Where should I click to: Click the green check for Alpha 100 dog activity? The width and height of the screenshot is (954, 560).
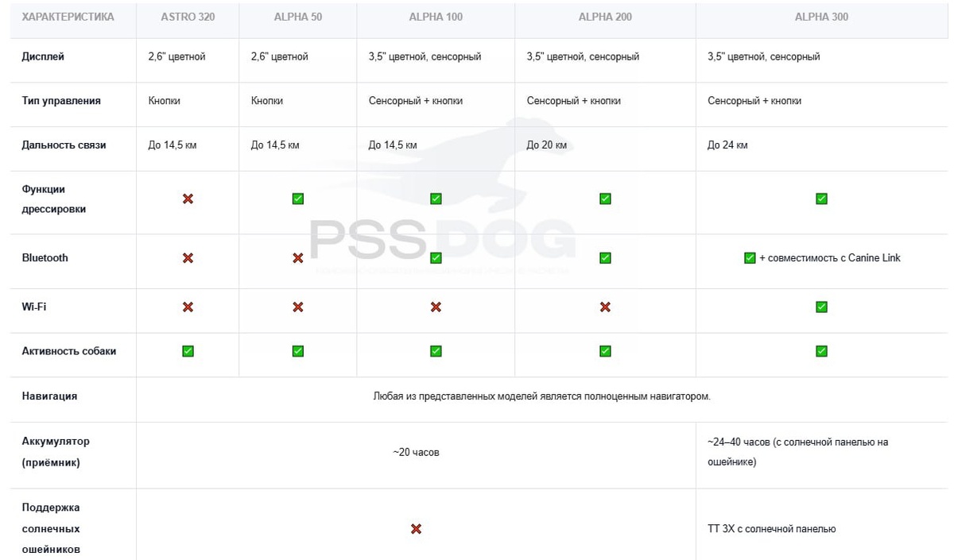(436, 351)
